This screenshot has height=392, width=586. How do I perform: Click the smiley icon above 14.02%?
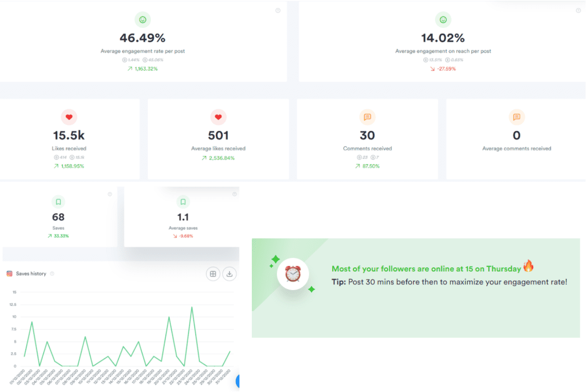click(443, 20)
